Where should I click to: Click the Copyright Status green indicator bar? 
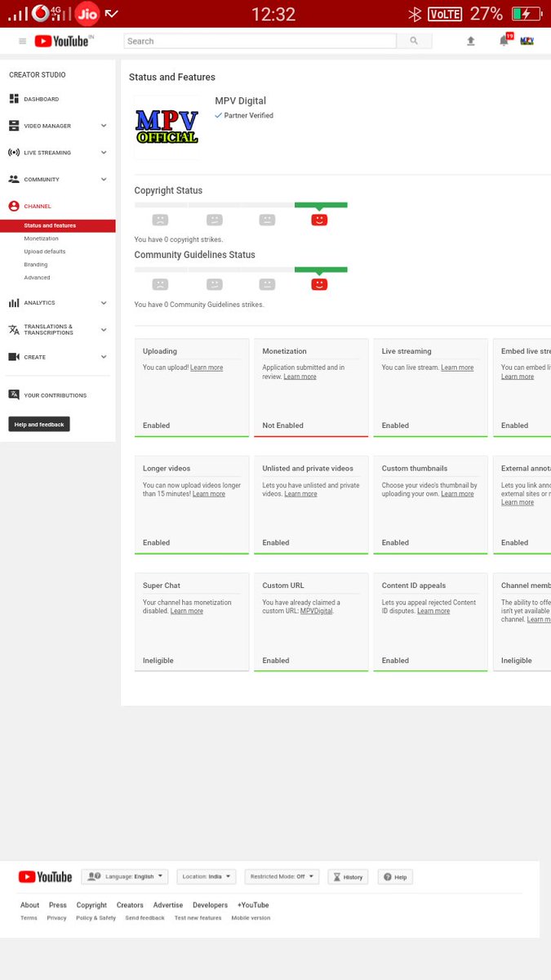321,205
